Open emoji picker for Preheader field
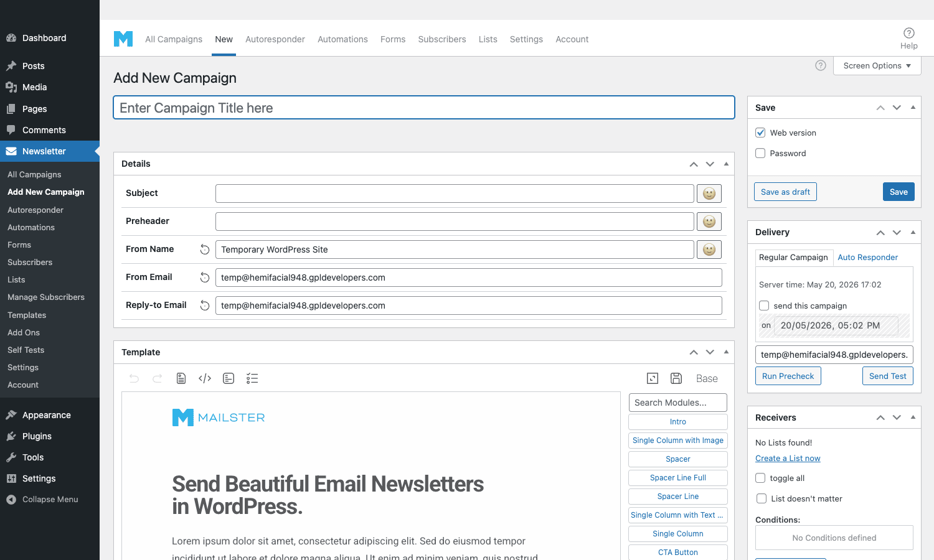 coord(709,222)
